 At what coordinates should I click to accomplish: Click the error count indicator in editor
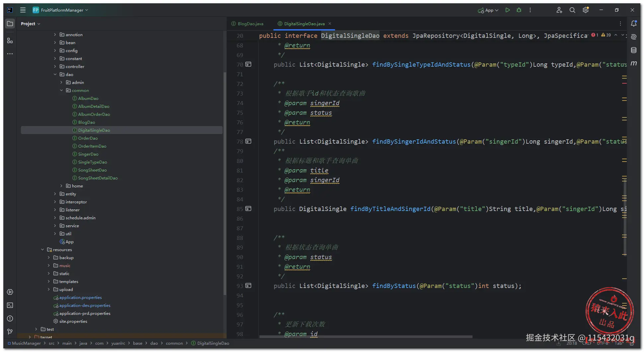(x=595, y=35)
